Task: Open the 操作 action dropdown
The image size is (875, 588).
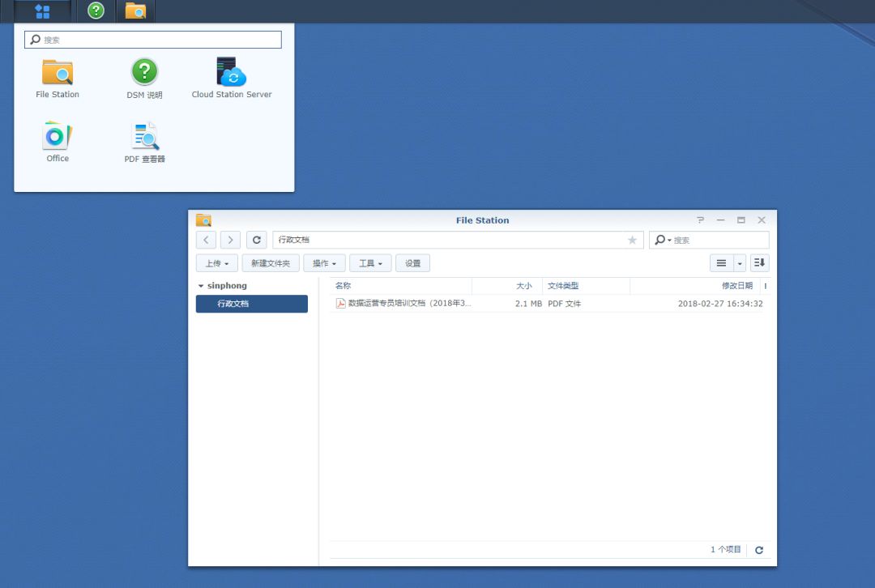Action: (x=324, y=263)
